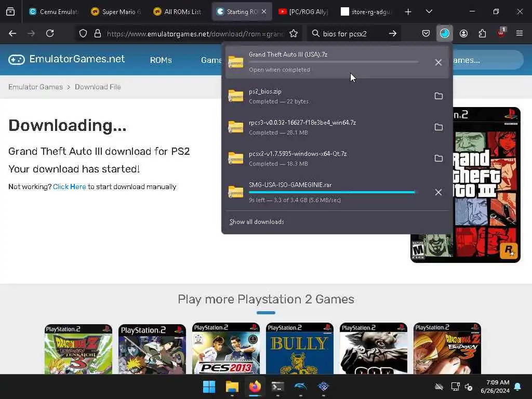Go back to previous page

[12, 33]
